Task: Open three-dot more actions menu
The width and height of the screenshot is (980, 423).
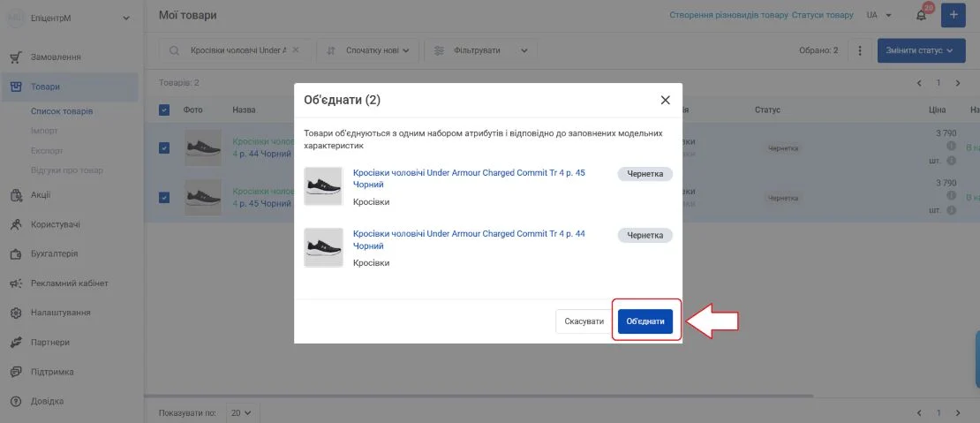Action: pos(859,50)
